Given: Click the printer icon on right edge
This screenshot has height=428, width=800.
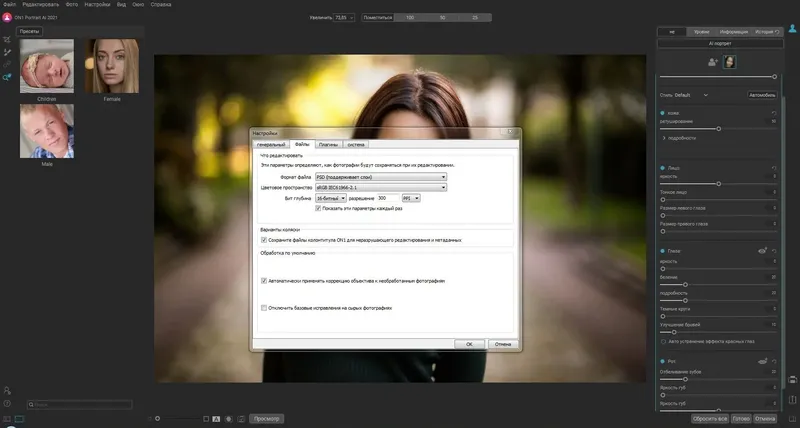Looking at the screenshot, I should (792, 380).
